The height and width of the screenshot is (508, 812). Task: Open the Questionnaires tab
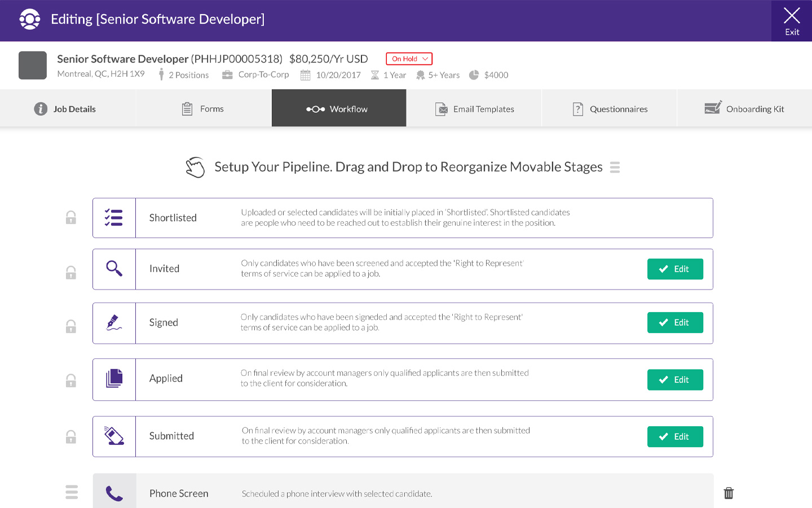tap(610, 109)
